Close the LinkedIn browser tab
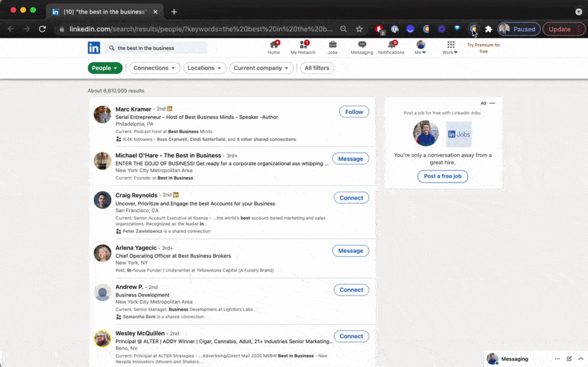The width and height of the screenshot is (588, 367). click(x=155, y=12)
